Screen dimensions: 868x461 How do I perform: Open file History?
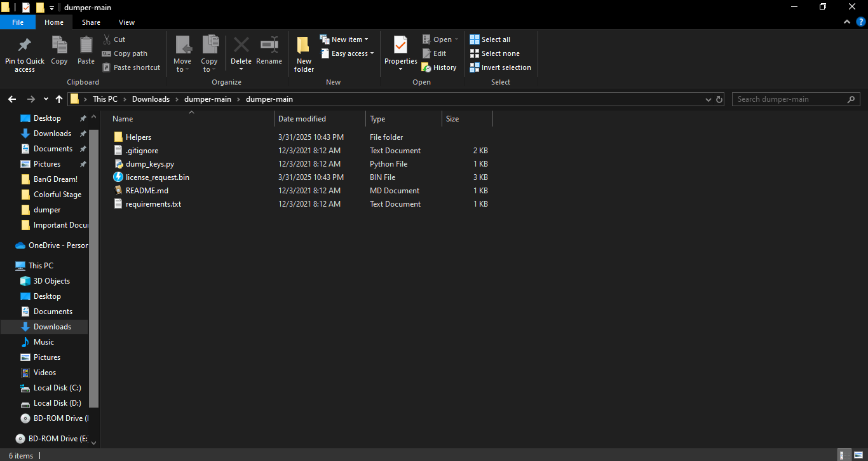point(439,67)
